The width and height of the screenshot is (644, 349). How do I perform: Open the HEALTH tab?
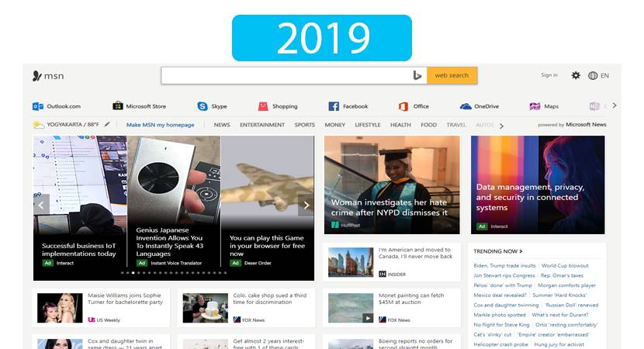(400, 124)
